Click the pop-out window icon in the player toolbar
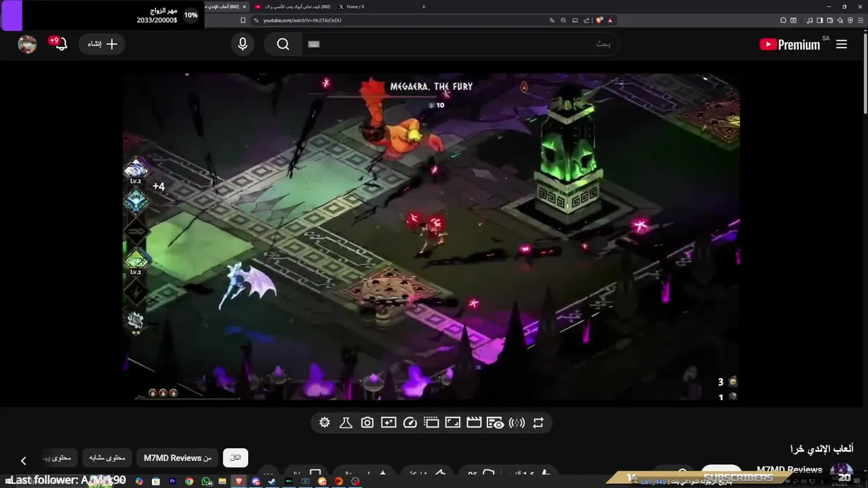The image size is (868, 488). pyautogui.click(x=431, y=422)
